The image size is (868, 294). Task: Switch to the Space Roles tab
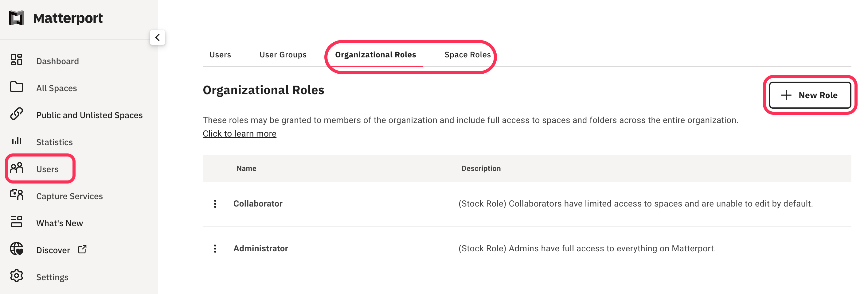(x=467, y=54)
